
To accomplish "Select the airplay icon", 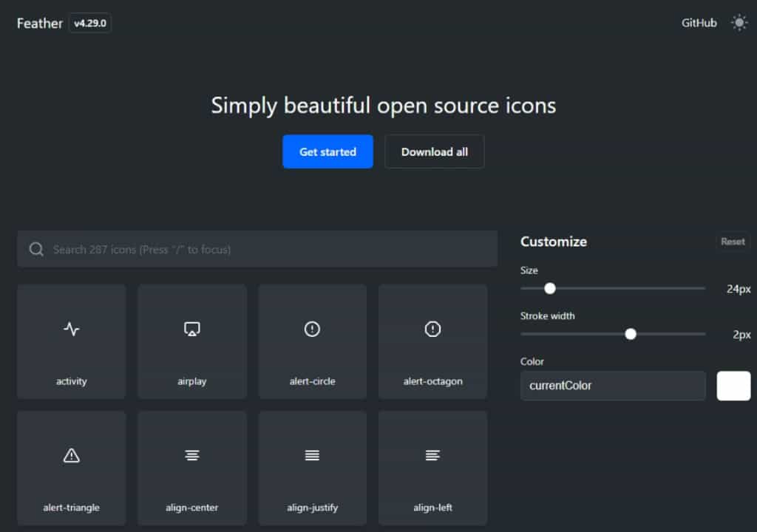I will point(192,341).
